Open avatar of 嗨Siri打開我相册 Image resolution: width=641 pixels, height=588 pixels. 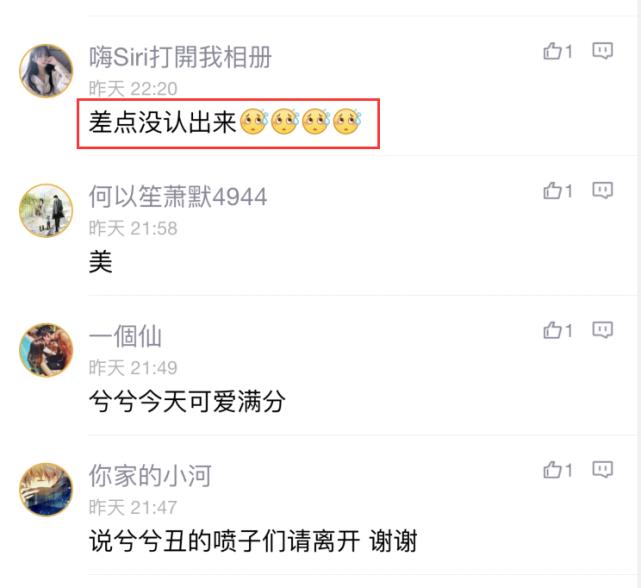tap(46, 71)
